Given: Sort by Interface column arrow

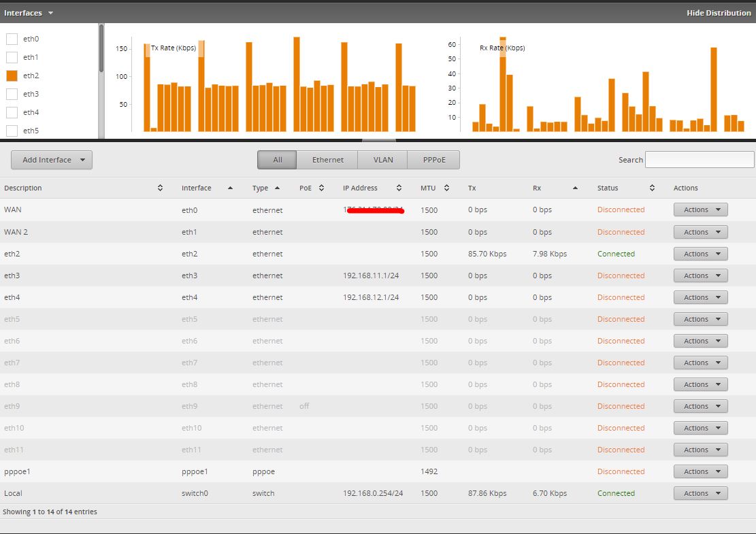Looking at the screenshot, I should click(x=230, y=188).
